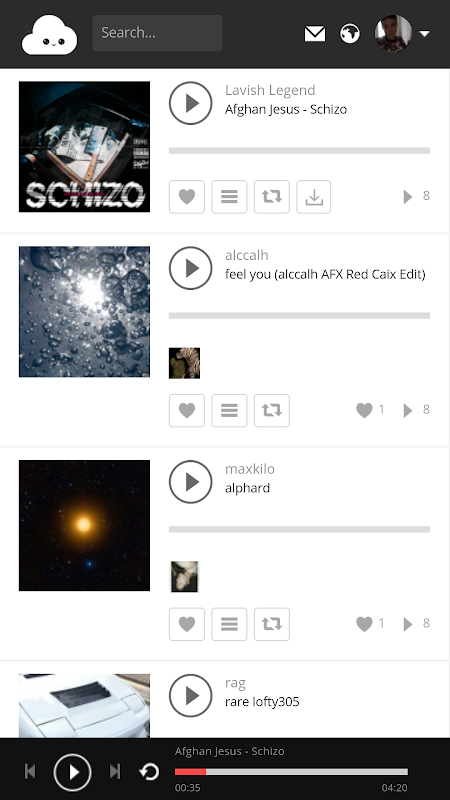Play rare lofty305 by rag
This screenshot has height=800, width=450.
click(x=190, y=695)
